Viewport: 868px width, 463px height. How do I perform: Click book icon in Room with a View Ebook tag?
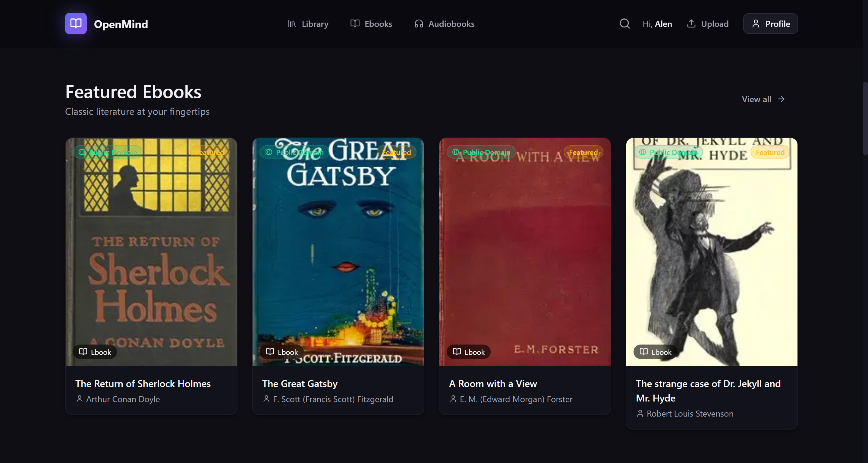pos(457,352)
